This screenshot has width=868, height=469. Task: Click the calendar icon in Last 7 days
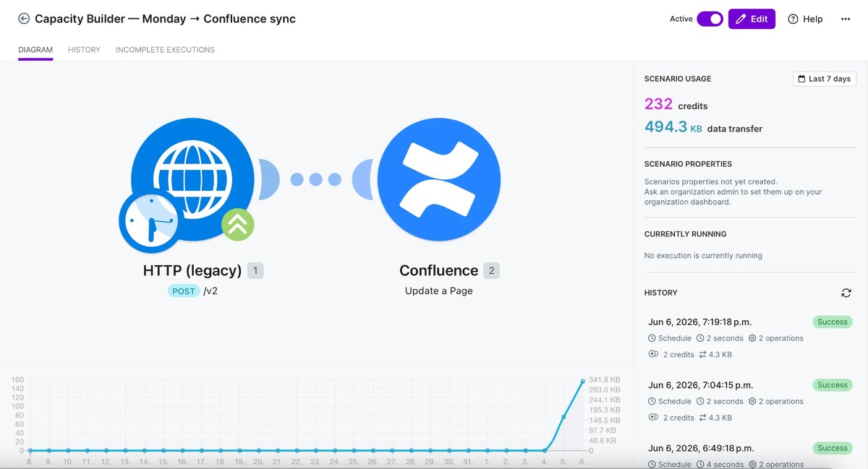coord(801,79)
